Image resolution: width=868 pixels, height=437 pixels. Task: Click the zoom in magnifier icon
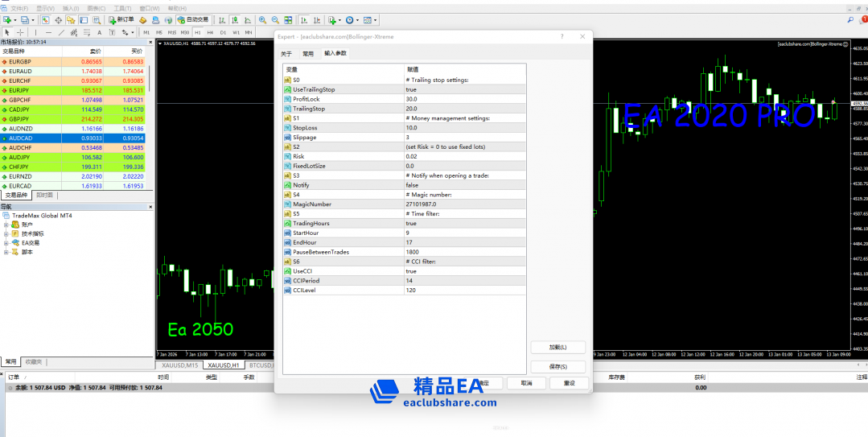261,19
